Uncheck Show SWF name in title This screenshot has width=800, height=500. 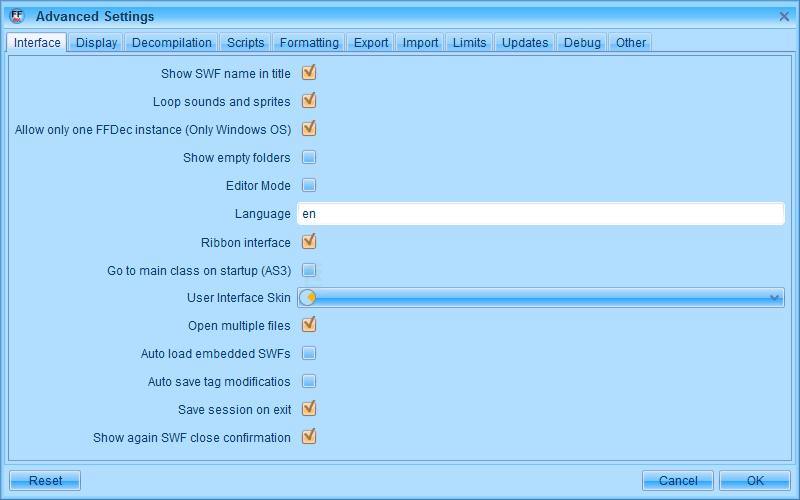[309, 73]
